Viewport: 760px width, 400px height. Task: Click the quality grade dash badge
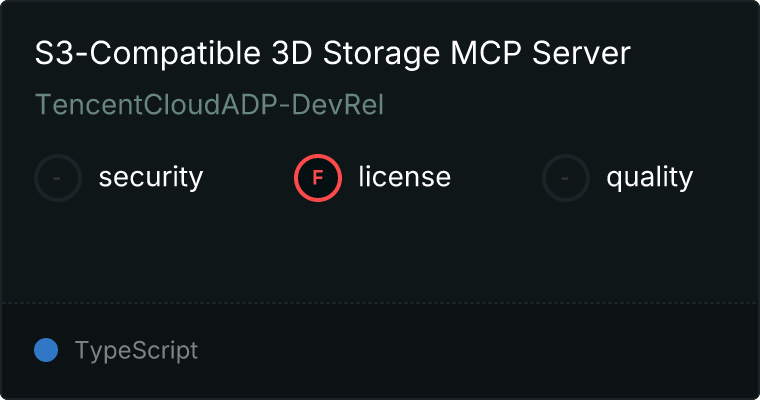[x=566, y=178]
